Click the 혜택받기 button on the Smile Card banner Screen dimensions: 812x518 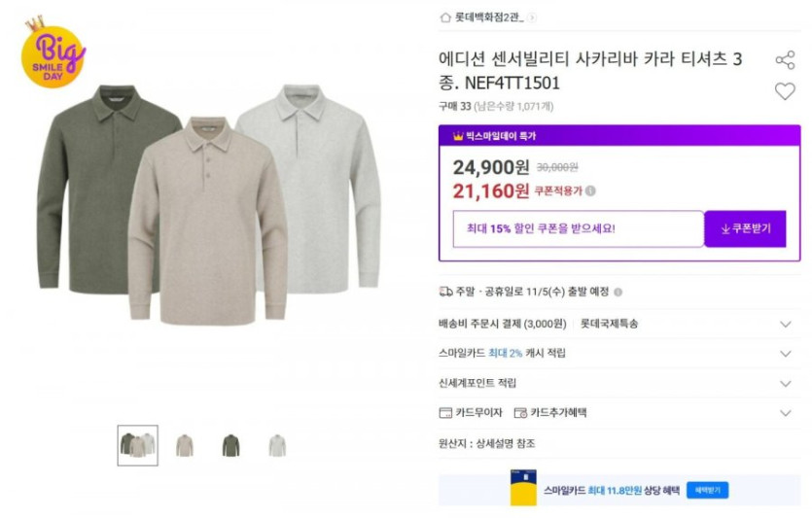(x=707, y=490)
